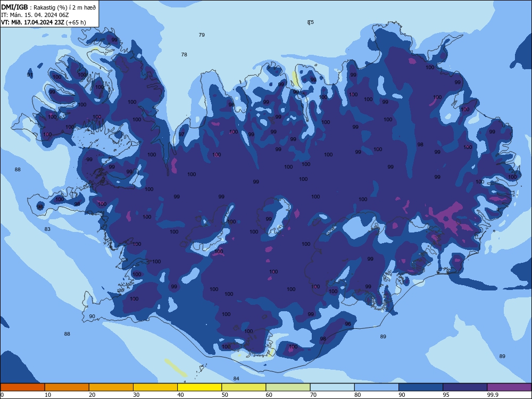Click the map value '84' south of Iceland
The height and width of the screenshot is (399, 532).
click(x=236, y=378)
